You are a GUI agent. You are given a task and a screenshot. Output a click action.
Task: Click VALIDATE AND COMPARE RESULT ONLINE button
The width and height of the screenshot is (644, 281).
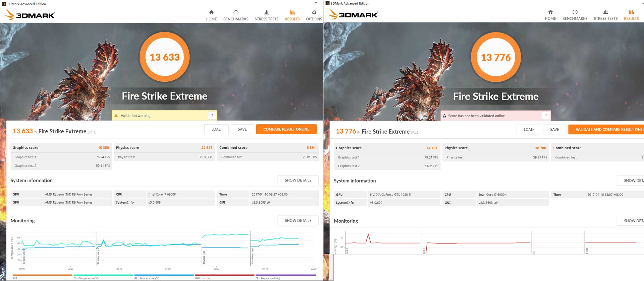(x=606, y=130)
